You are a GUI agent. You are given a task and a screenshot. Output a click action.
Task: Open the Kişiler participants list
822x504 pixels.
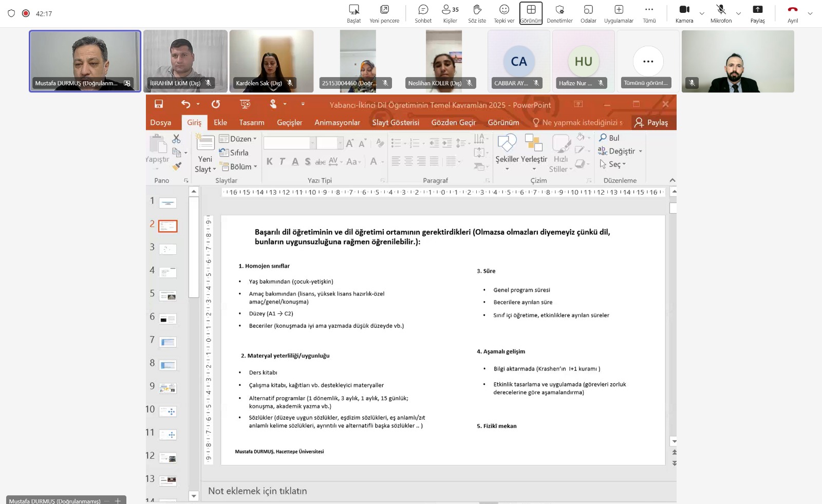[x=450, y=14]
